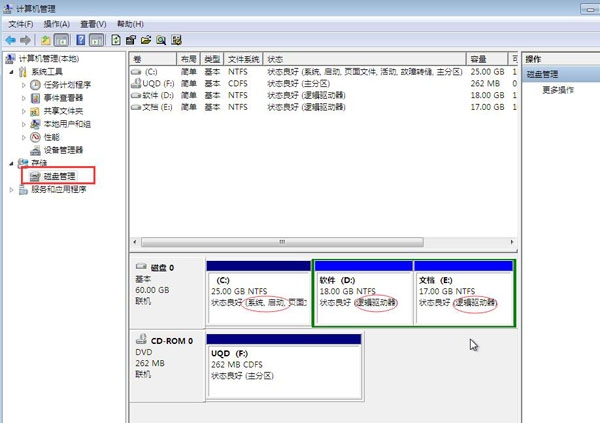This screenshot has width=600, height=423.
Task: Click the CD-ROM 0 drive icon
Action: 142,339
